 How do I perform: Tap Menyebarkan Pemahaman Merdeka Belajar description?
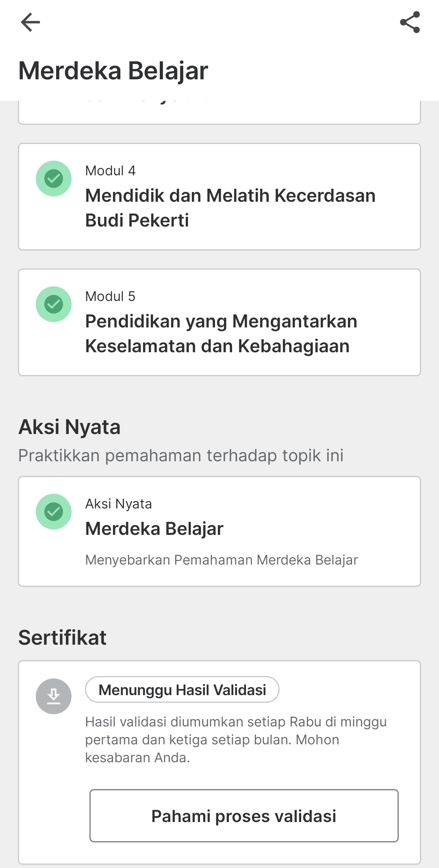pos(222,560)
